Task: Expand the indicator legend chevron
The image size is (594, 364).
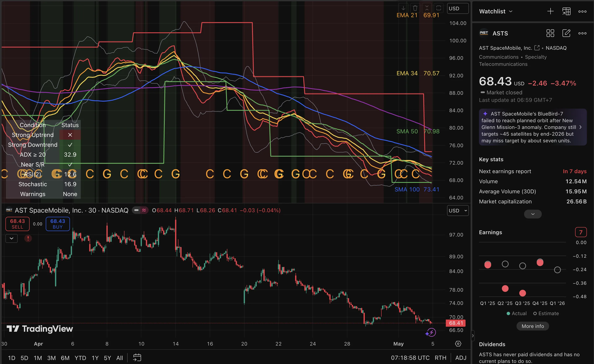Action: [12, 238]
